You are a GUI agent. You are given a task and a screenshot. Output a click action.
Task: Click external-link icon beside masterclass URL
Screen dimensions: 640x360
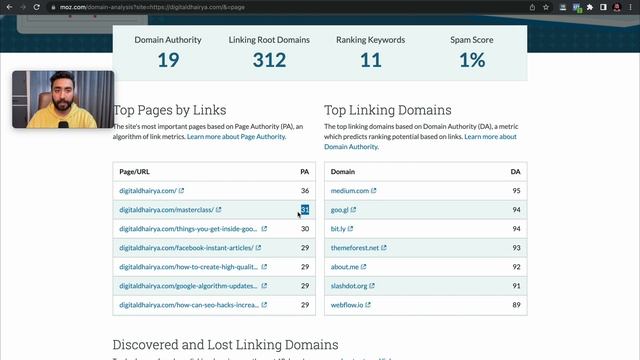click(218, 209)
